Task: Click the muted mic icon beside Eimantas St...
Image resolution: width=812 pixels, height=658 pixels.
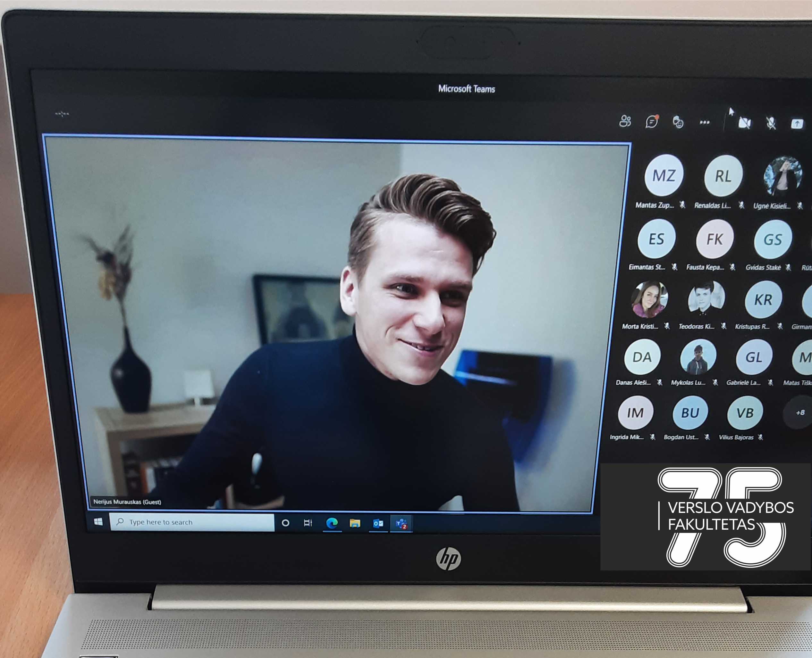Action: pyautogui.click(x=674, y=267)
